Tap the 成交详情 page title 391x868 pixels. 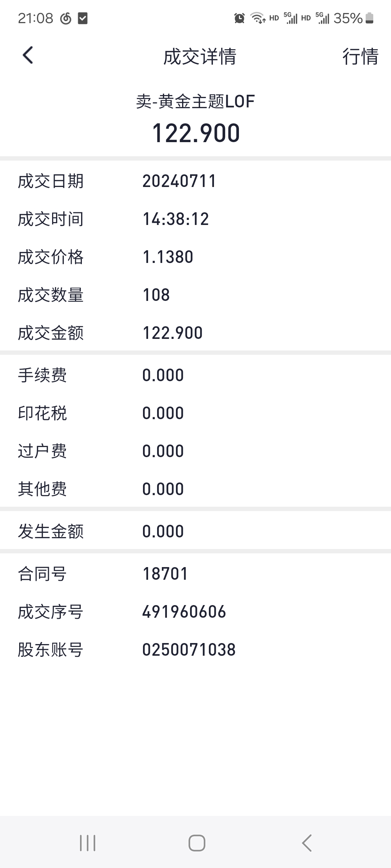(199, 57)
